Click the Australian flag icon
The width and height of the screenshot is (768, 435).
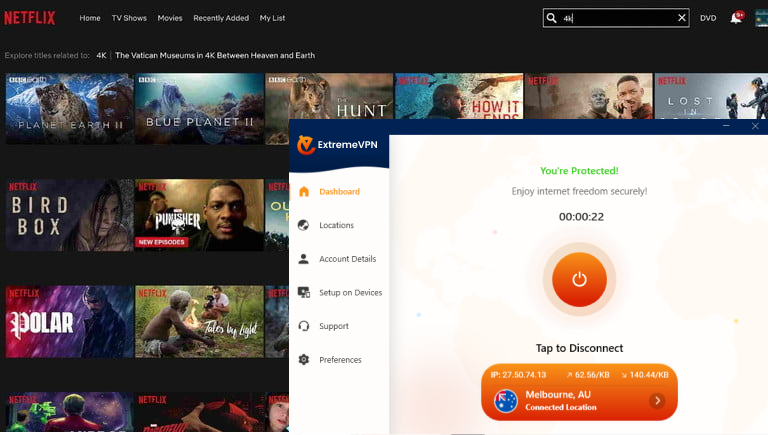coord(505,401)
